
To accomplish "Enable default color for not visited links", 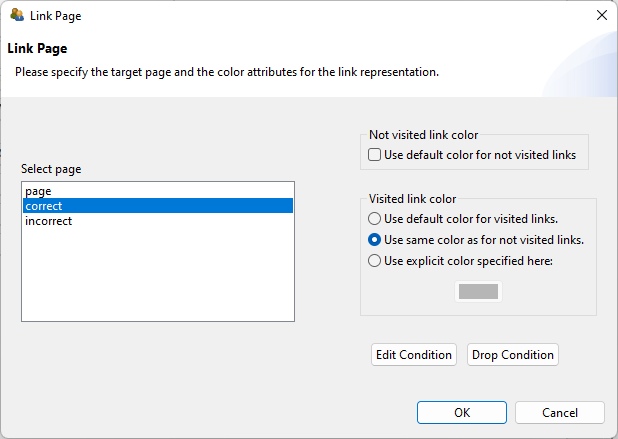I will point(375,155).
